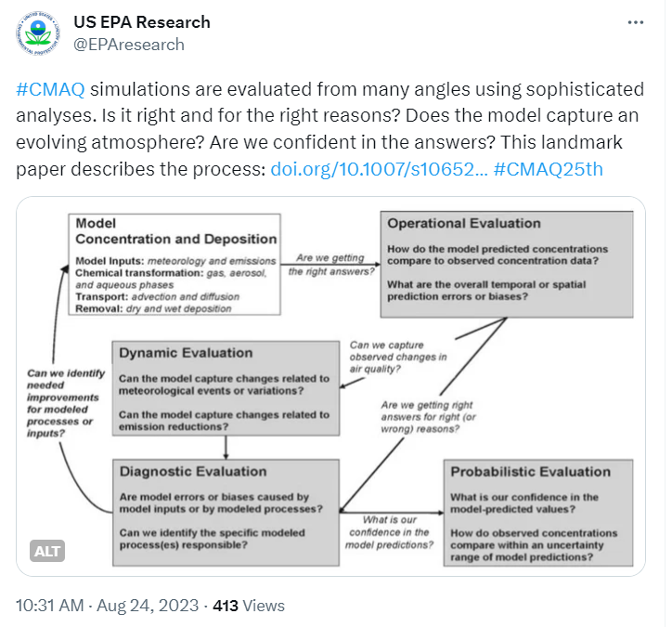672x627 pixels.
Task: Open the #CMAQ hashtag
Action: [51, 90]
